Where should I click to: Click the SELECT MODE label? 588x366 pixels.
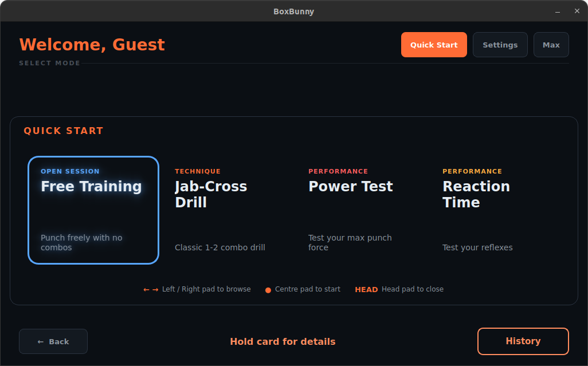click(x=50, y=63)
